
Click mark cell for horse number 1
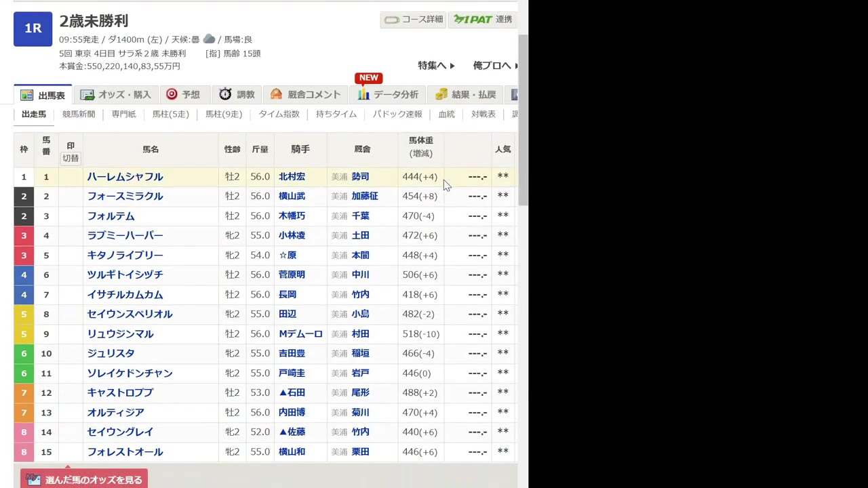click(x=71, y=176)
